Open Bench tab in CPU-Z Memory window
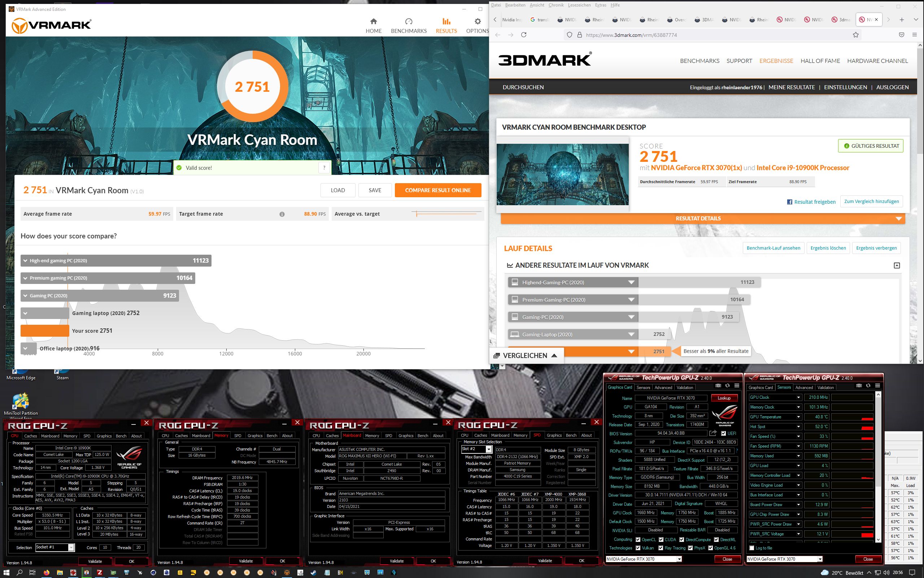Viewport: 924px width, 578px height. point(272,435)
